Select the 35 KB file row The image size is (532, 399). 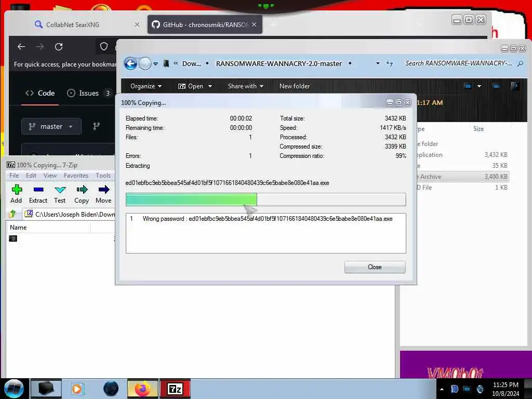(x=463, y=166)
